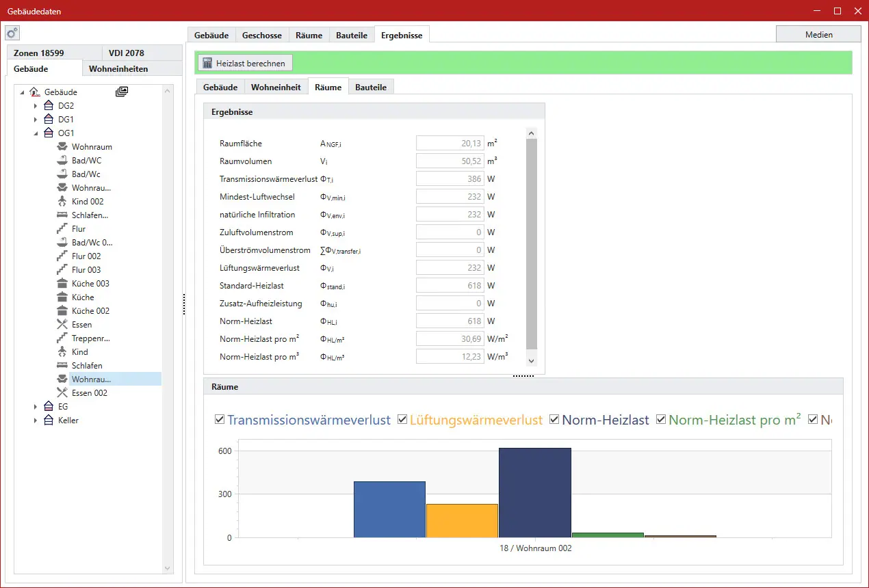The width and height of the screenshot is (869, 588).
Task: Click the calculator icon for Heizlast berechnen
Action: tap(207, 63)
